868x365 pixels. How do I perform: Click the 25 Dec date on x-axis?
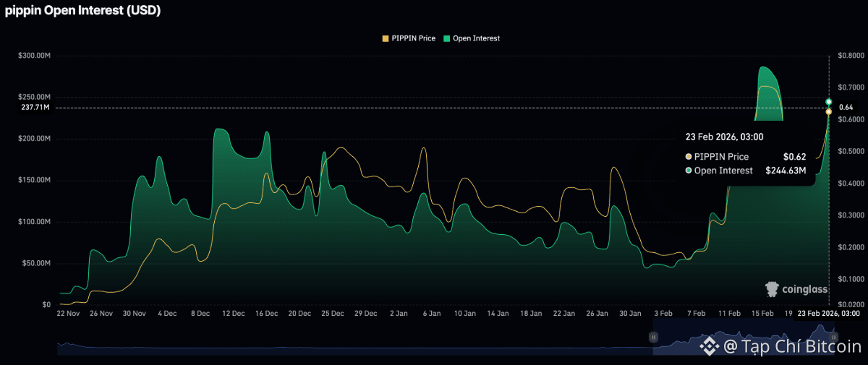pyautogui.click(x=333, y=314)
